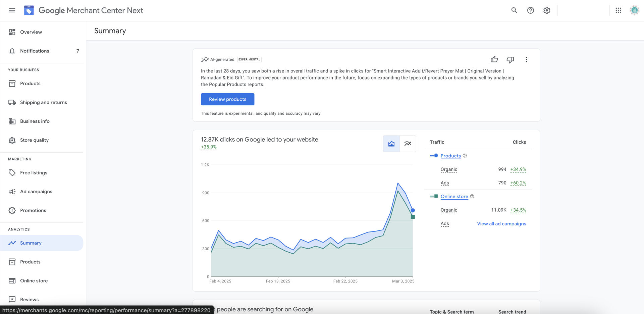The width and height of the screenshot is (644, 314).
Task: Click the Review products button
Action: click(x=227, y=99)
